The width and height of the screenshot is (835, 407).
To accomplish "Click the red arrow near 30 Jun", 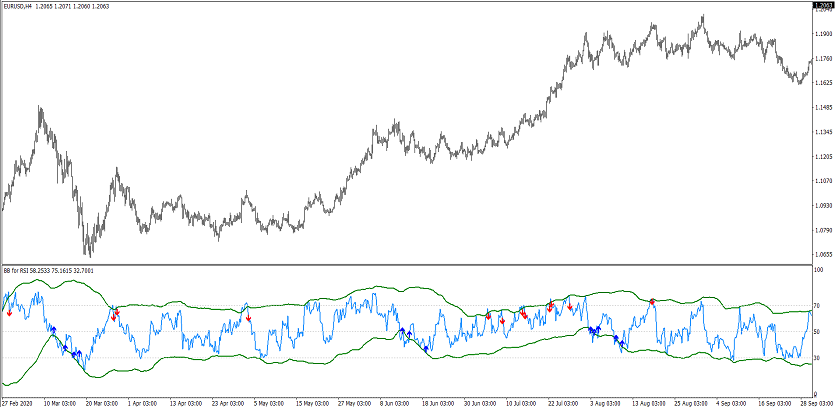I will 488,316.
